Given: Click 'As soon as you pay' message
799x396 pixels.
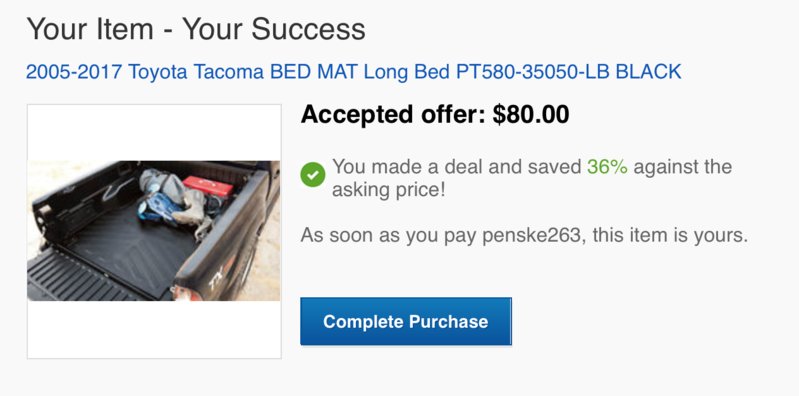Looking at the screenshot, I should point(389,236).
